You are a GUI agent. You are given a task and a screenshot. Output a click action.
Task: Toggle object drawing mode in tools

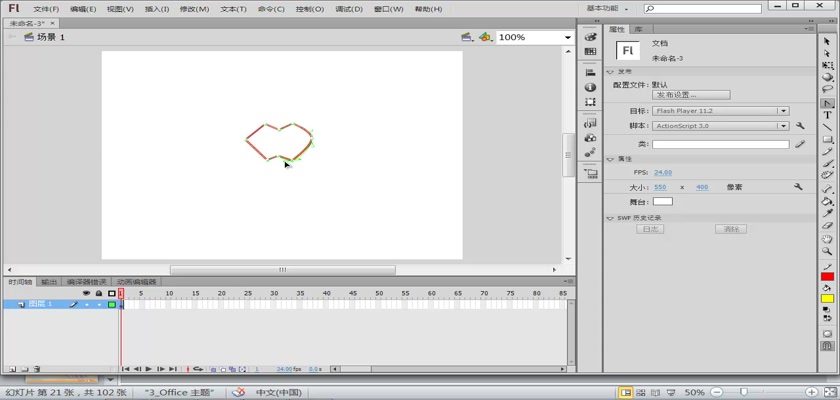(827, 334)
